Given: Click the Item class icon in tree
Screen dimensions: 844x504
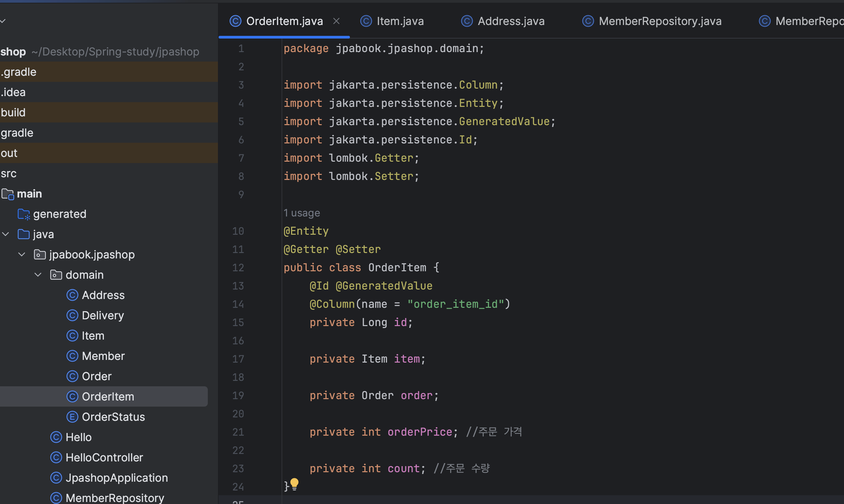Looking at the screenshot, I should coord(72,336).
